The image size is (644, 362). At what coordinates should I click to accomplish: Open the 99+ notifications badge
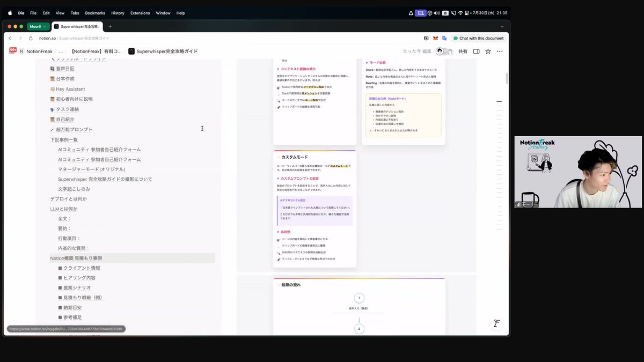coord(12,51)
